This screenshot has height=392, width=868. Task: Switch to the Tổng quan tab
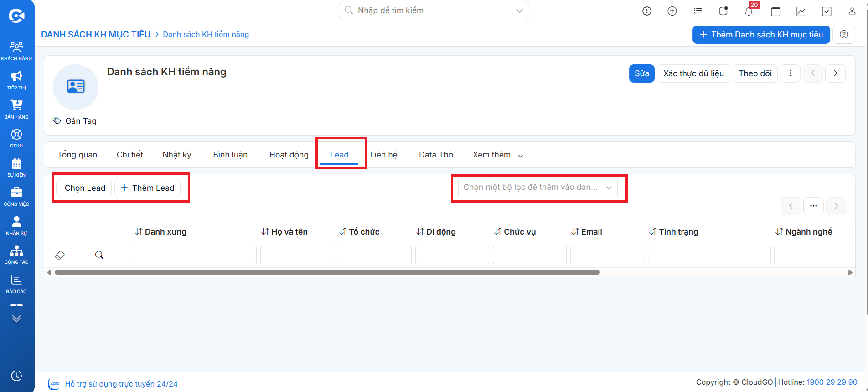(77, 155)
